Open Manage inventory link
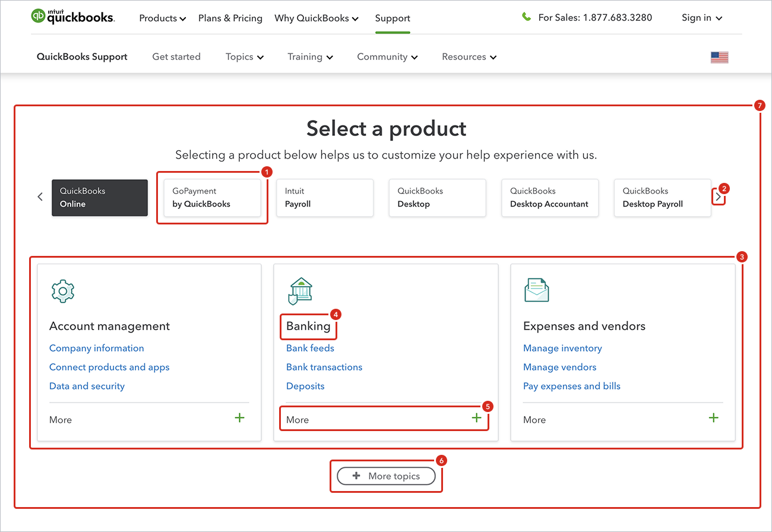Image resolution: width=772 pixels, height=532 pixels. click(562, 349)
